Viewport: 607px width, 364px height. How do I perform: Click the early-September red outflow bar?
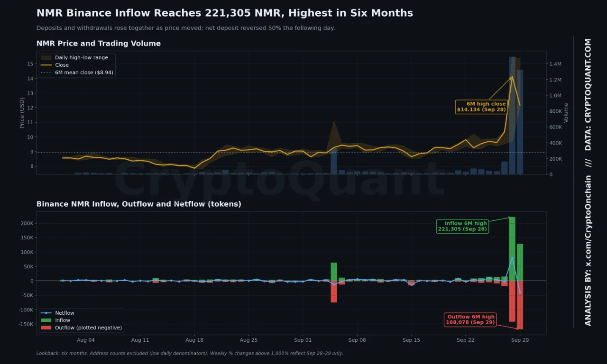(x=334, y=291)
